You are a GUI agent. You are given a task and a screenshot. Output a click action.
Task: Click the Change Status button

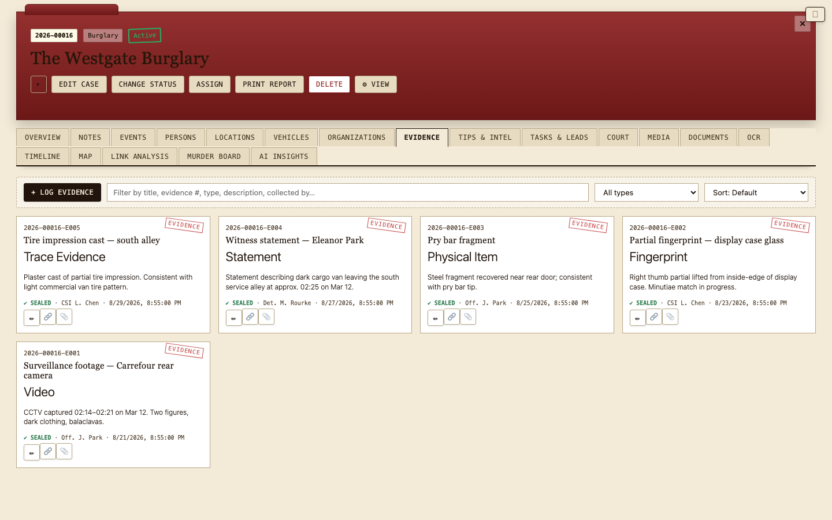pos(148,84)
